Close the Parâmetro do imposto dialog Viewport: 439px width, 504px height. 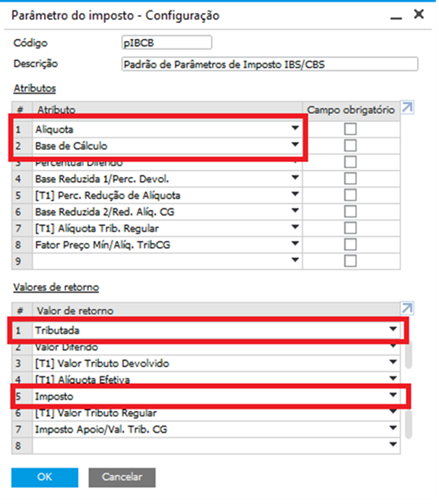tap(419, 14)
